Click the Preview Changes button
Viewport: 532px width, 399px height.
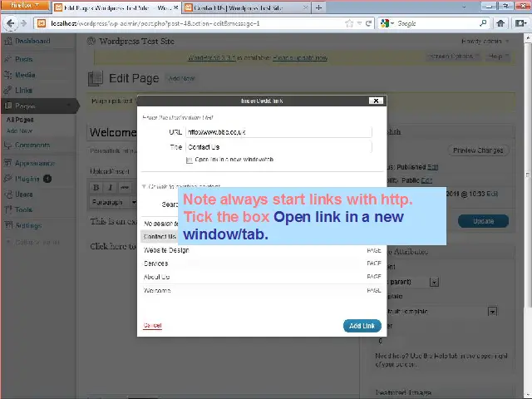click(x=478, y=150)
